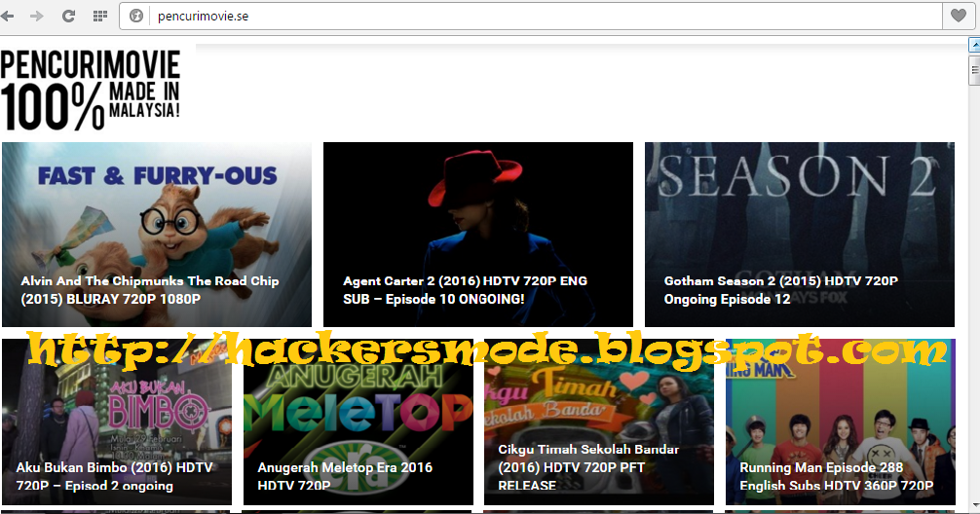This screenshot has height=514, width=980.
Task: Click the address bar showing pencurimovie.se
Action: (x=545, y=17)
